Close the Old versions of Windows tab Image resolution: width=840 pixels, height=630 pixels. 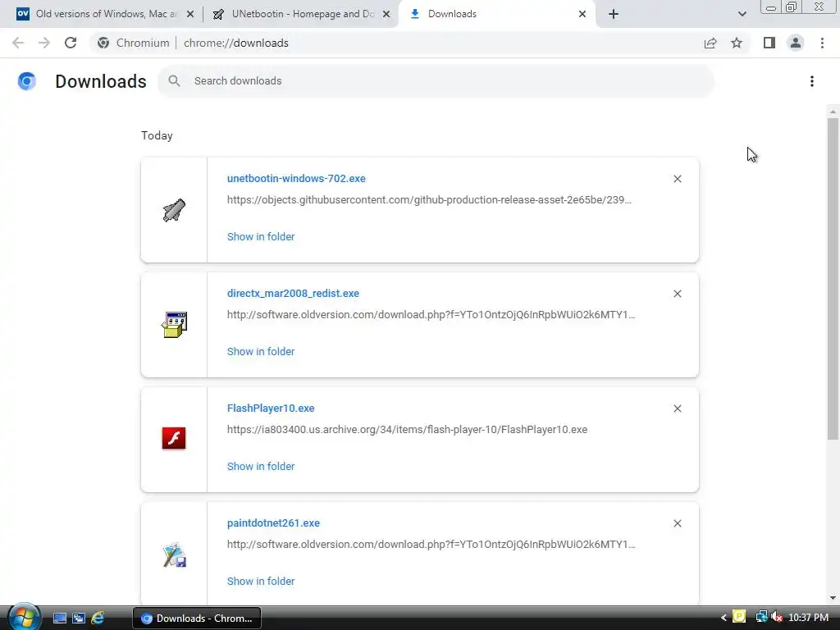click(190, 15)
